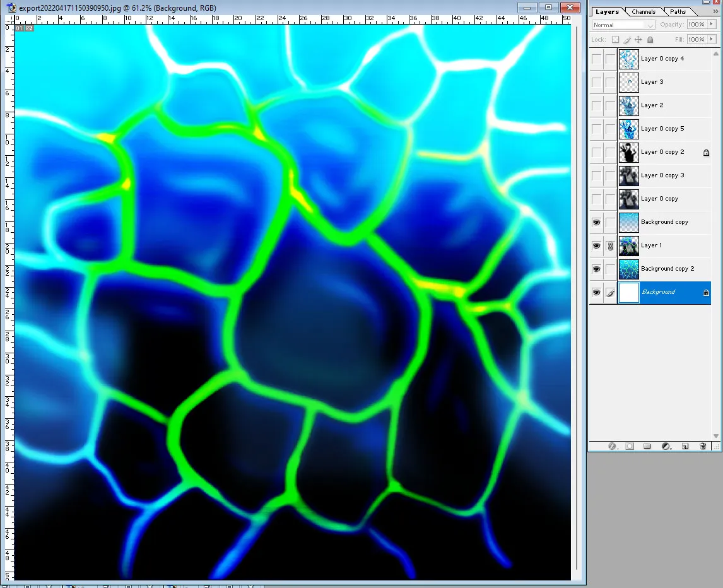Viewport: 723px width, 588px height.
Task: Click the link chain icon on Layer 1
Action: click(x=610, y=246)
